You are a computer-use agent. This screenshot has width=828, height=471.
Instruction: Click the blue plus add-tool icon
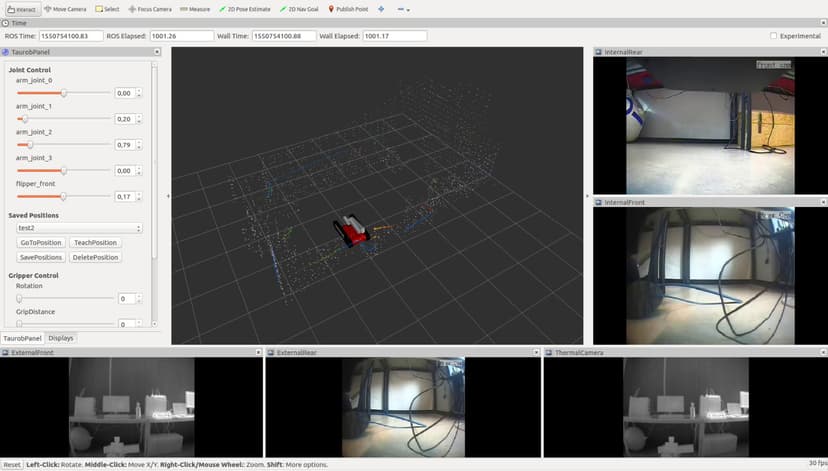(381, 9)
